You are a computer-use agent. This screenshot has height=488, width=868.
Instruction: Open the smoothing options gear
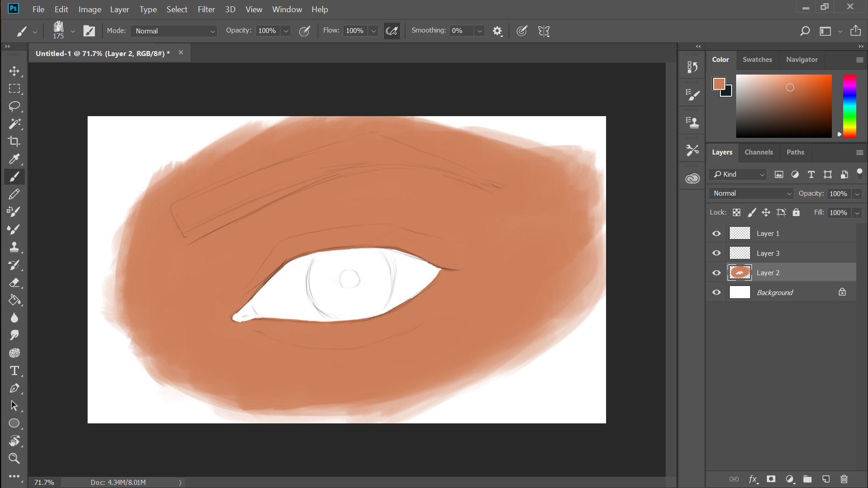(497, 31)
